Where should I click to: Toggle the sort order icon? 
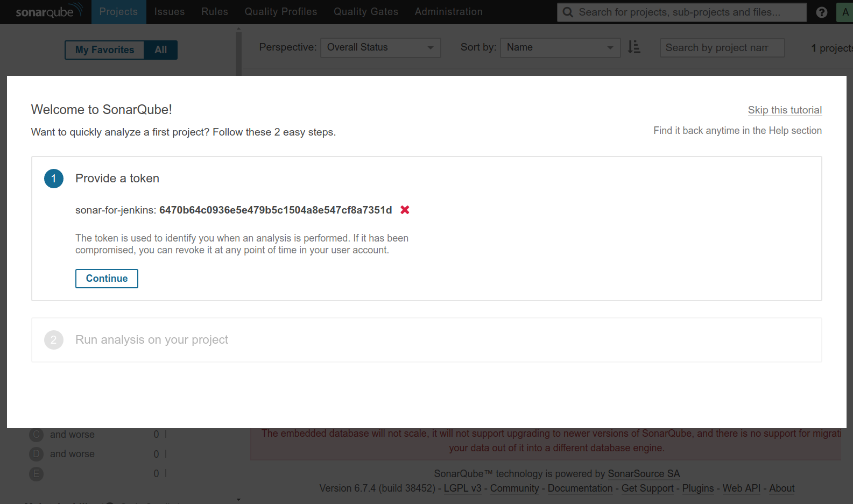click(634, 47)
